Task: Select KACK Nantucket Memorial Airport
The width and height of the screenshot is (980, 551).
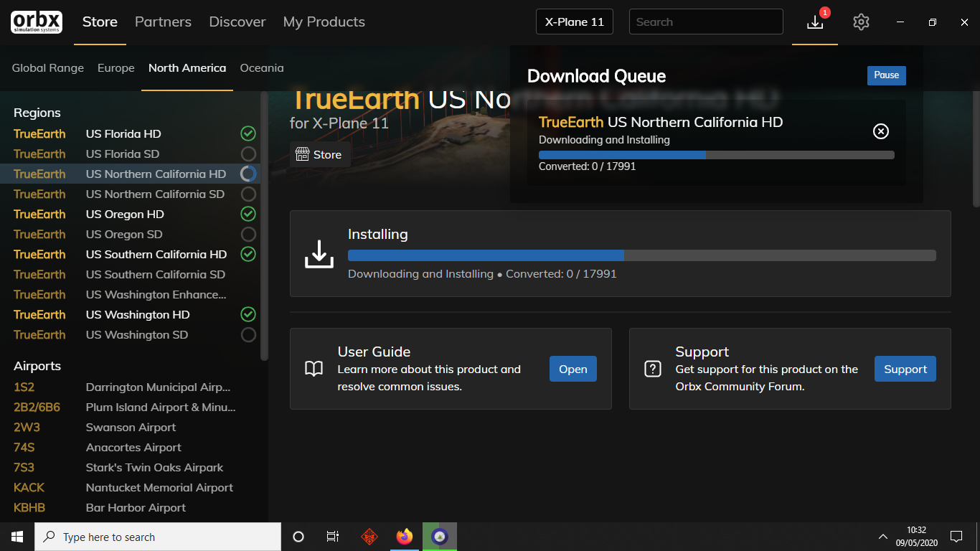Action: [129, 487]
